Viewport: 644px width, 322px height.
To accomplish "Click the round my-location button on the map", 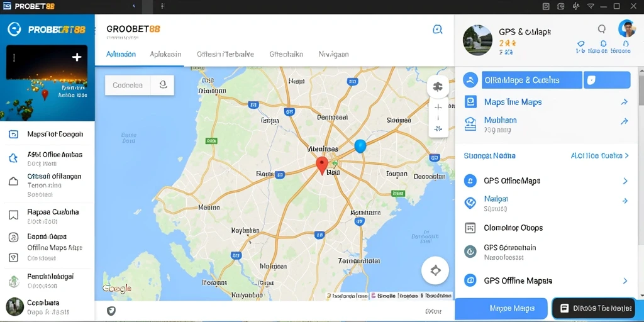I will [x=435, y=270].
